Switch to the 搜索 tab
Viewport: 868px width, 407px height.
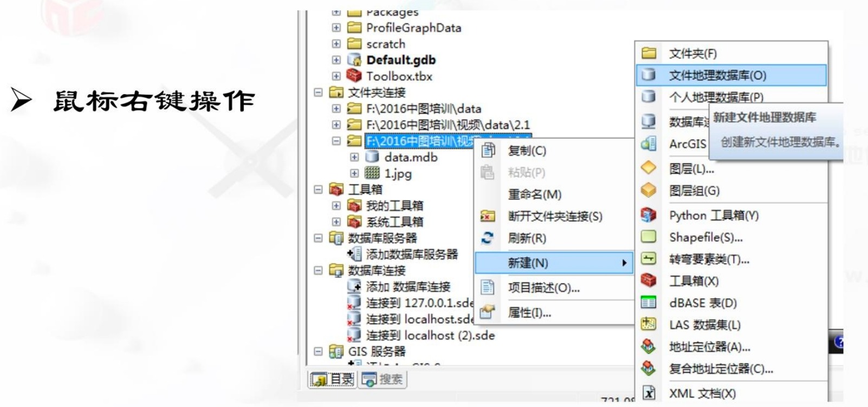point(383,379)
